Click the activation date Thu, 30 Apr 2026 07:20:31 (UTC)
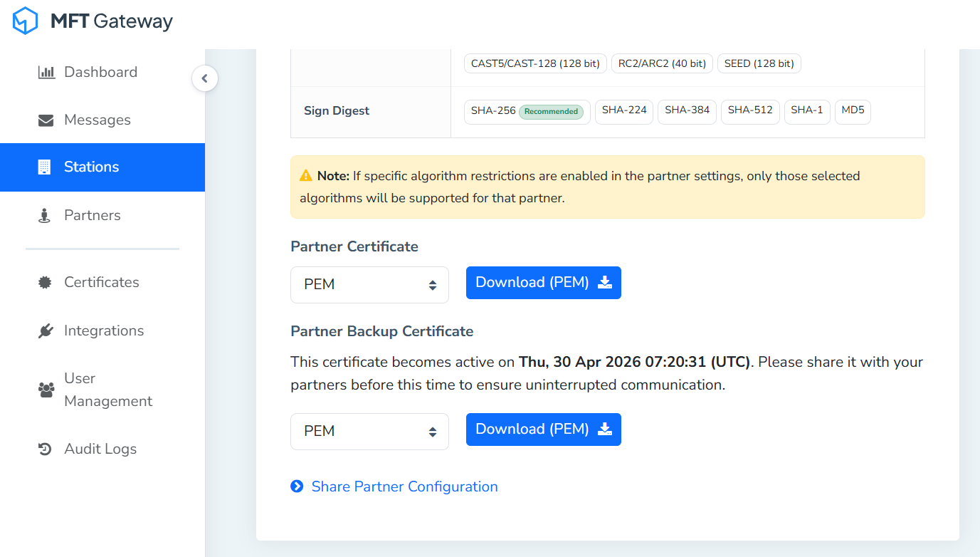Viewport: 980px width, 557px height. [635, 362]
